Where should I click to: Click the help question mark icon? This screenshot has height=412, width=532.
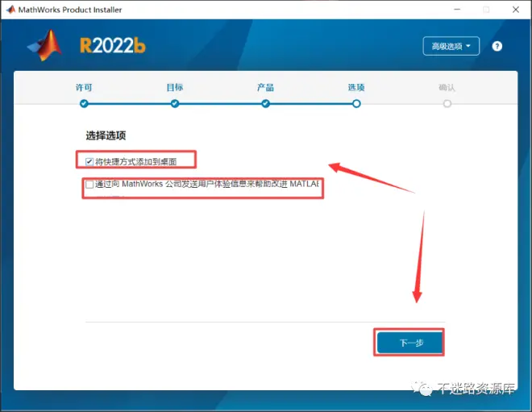click(497, 46)
